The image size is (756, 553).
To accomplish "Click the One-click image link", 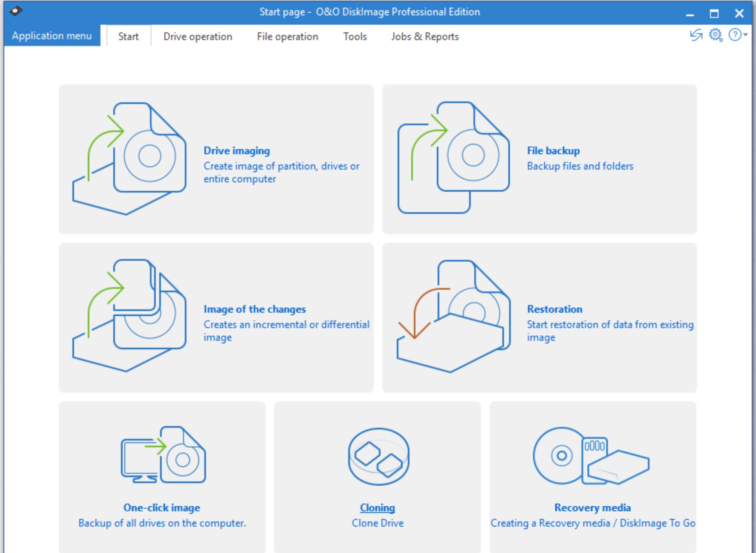I will [162, 508].
